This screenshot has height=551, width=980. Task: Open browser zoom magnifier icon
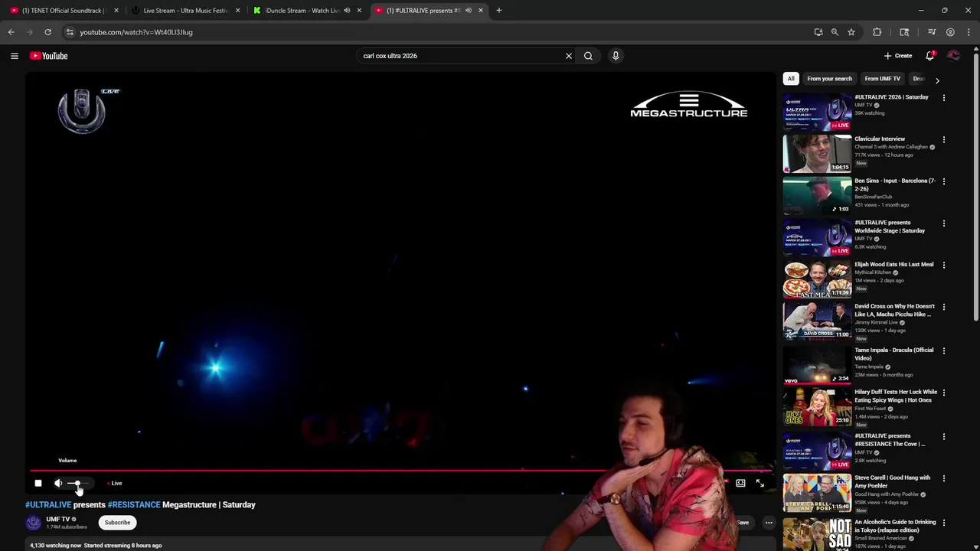835,32
